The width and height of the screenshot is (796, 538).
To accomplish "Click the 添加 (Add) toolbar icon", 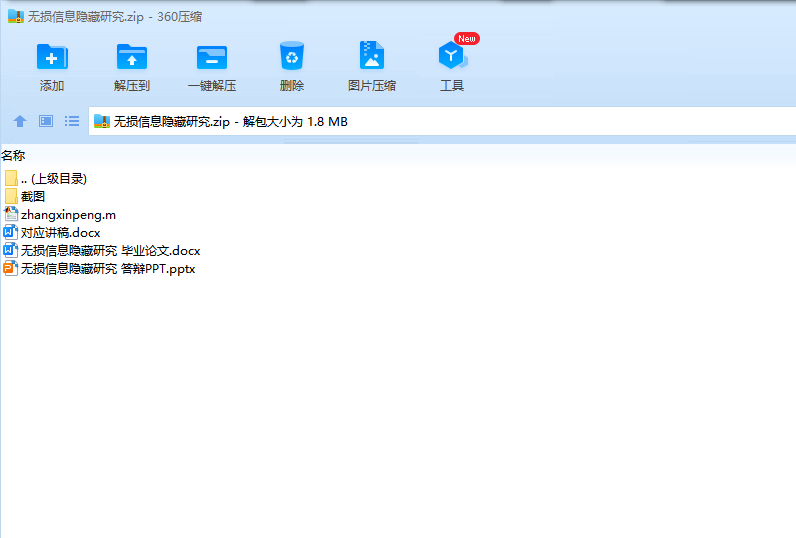I will 52,57.
